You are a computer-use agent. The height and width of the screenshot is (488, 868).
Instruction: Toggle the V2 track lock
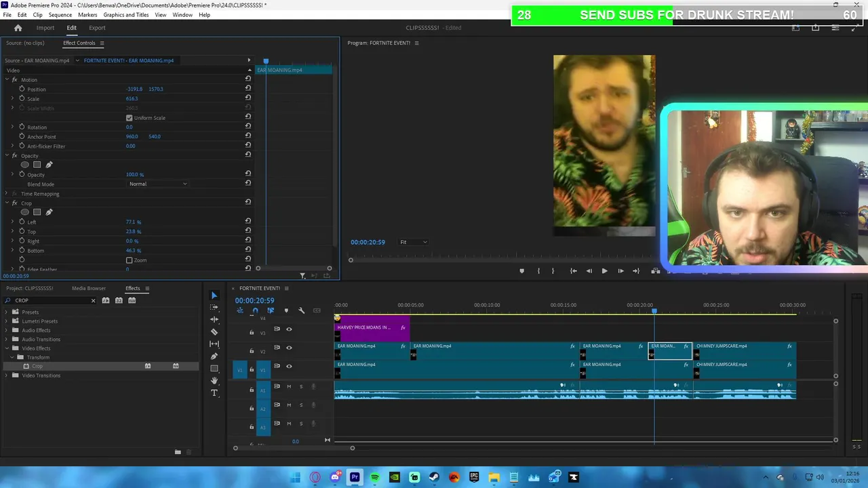pos(252,351)
